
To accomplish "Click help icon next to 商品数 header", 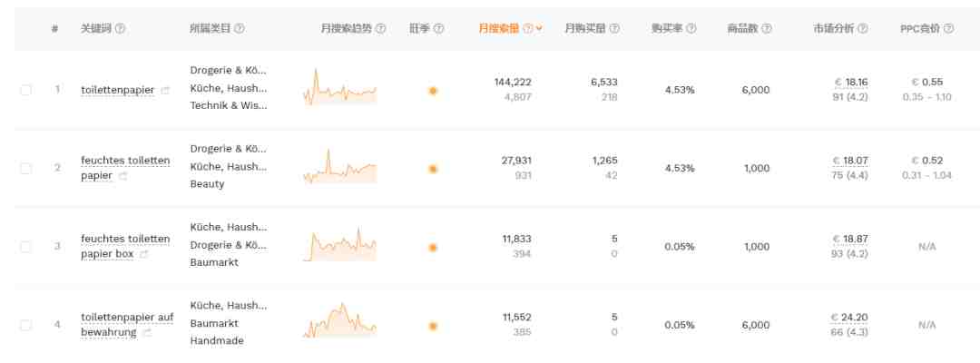I will tap(767, 29).
